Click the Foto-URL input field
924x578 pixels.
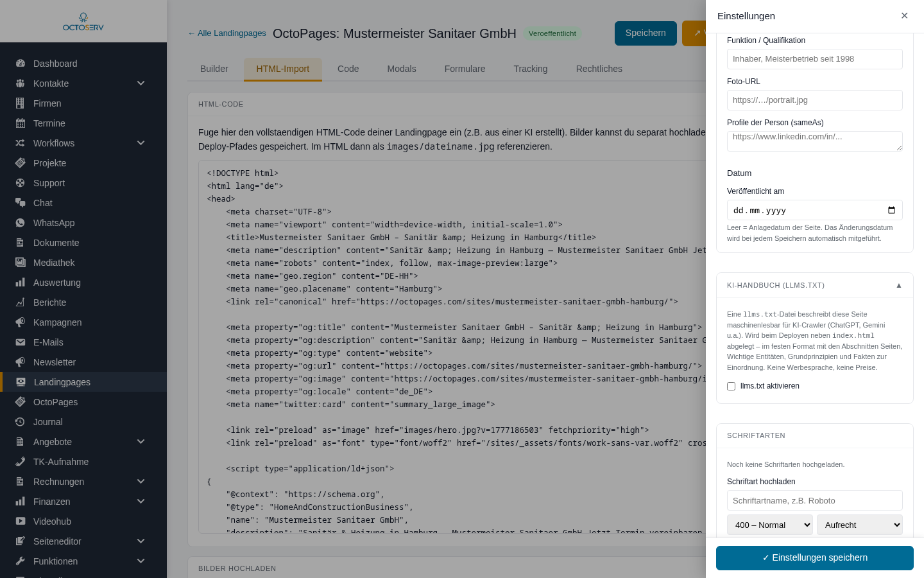click(815, 100)
